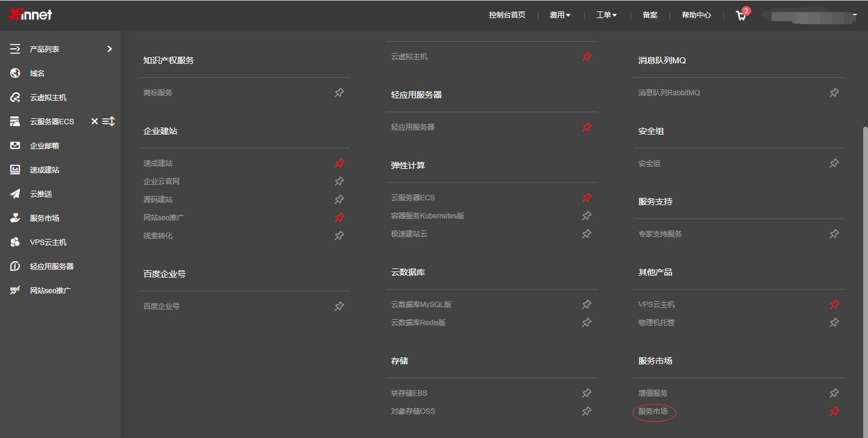Viewport: 868px width, 438px height.
Task: Click the reorder icon beside 云服务器ECS
Action: tap(108, 121)
